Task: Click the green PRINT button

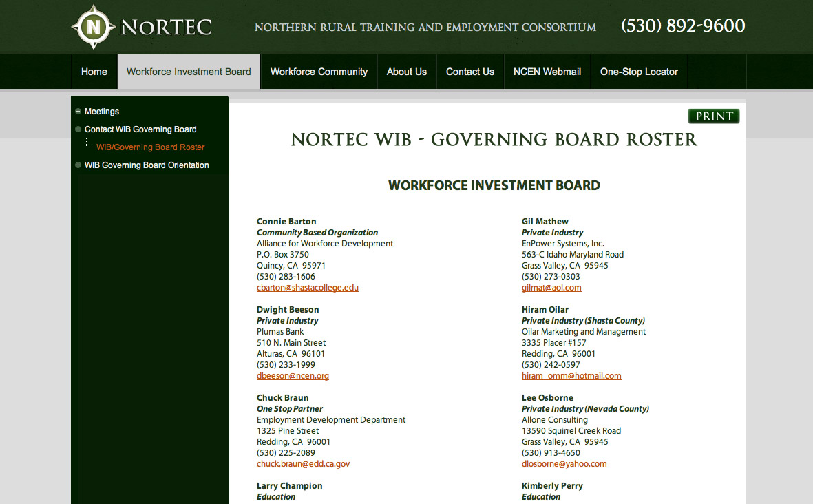Action: tap(713, 116)
